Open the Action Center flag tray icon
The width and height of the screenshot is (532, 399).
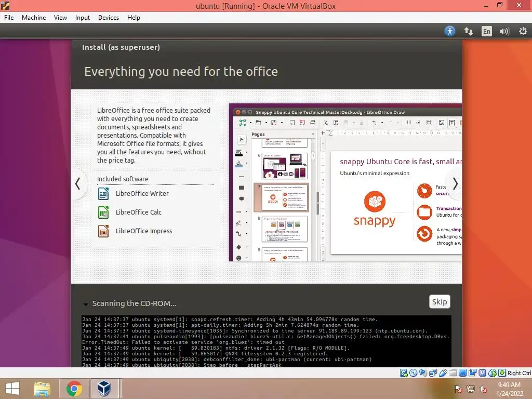click(458, 389)
